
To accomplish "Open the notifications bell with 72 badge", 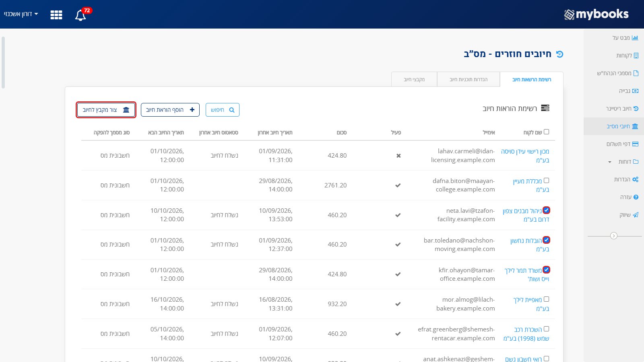I will tap(81, 15).
